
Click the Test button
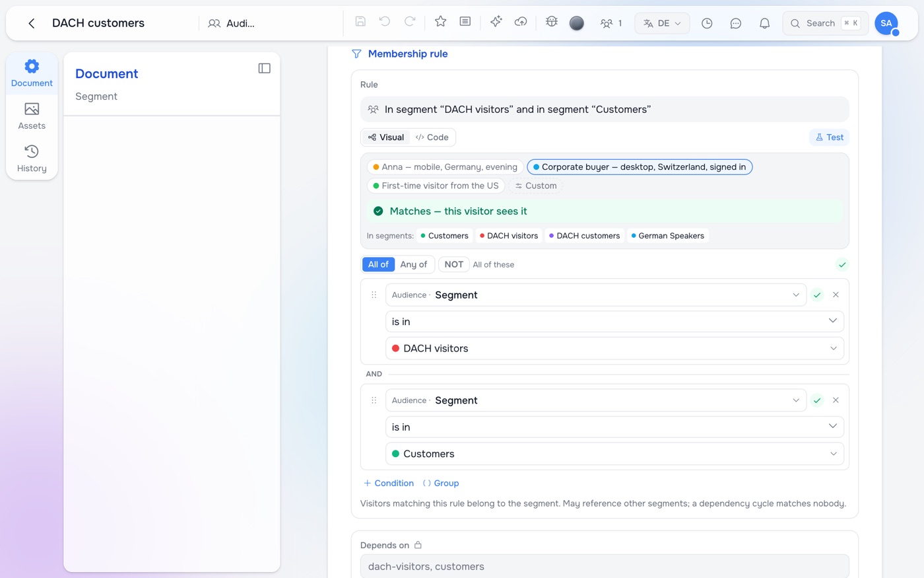coord(829,137)
